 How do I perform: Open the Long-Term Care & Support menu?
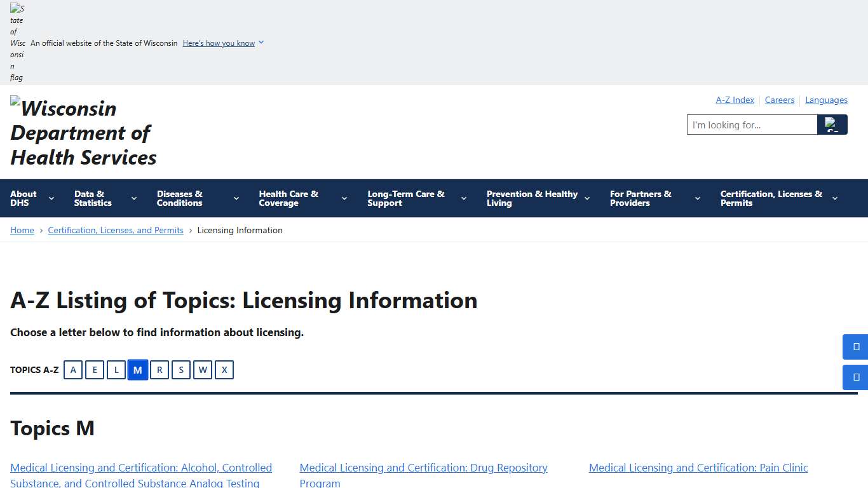pyautogui.click(x=406, y=198)
